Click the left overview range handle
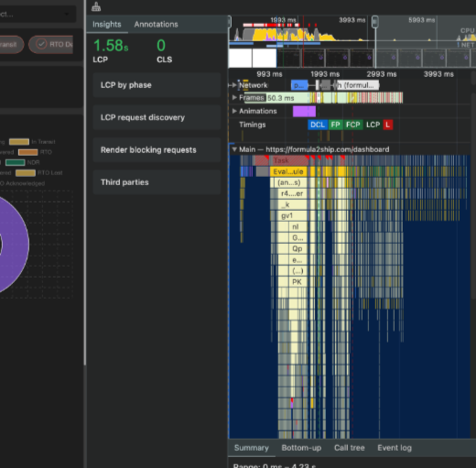 (x=230, y=22)
